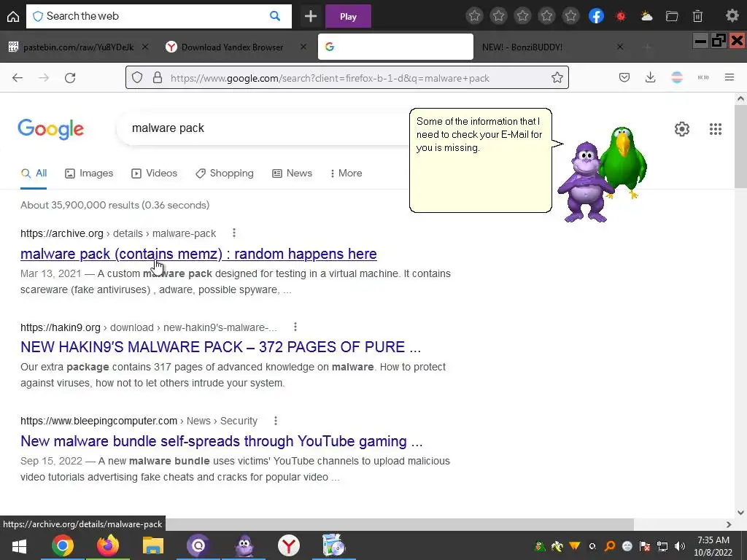Switch to the Download Yandex Browser tab
The width and height of the screenshot is (747, 560).
pyautogui.click(x=231, y=47)
